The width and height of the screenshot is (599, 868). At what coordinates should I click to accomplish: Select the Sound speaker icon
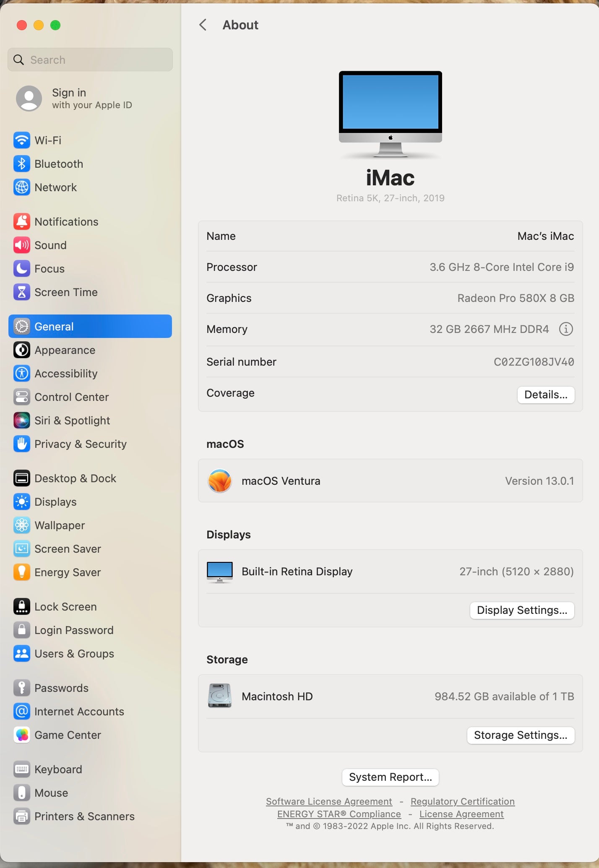click(x=22, y=245)
